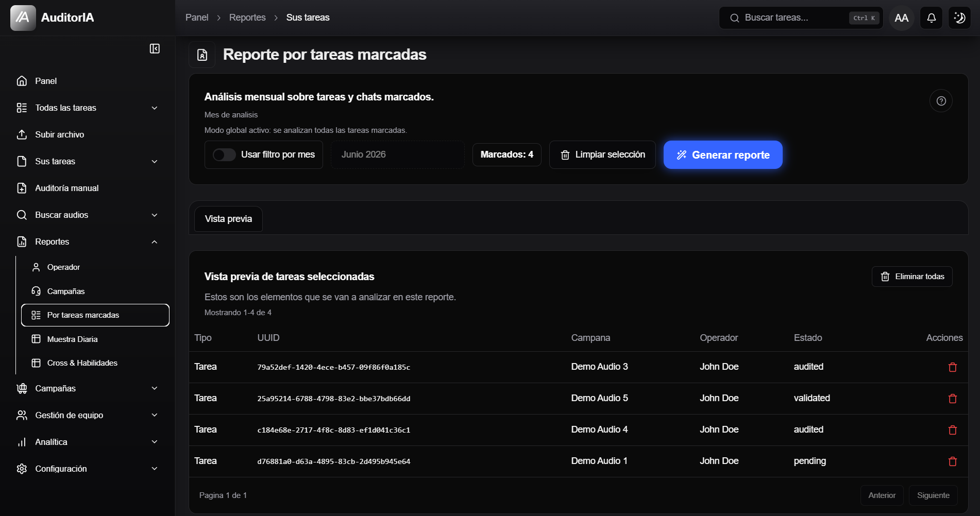Viewport: 980px width, 516px height.
Task: Go to the Siguiente page
Action: pyautogui.click(x=933, y=495)
